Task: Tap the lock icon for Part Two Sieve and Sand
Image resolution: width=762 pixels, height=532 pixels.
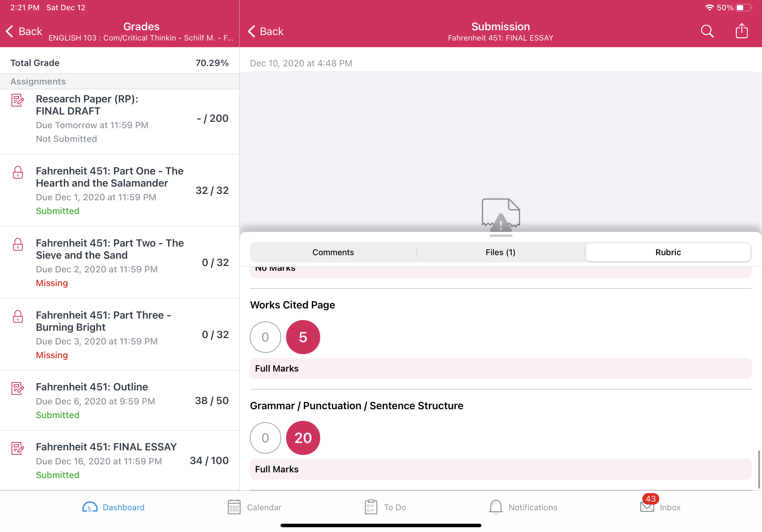Action: coord(18,244)
